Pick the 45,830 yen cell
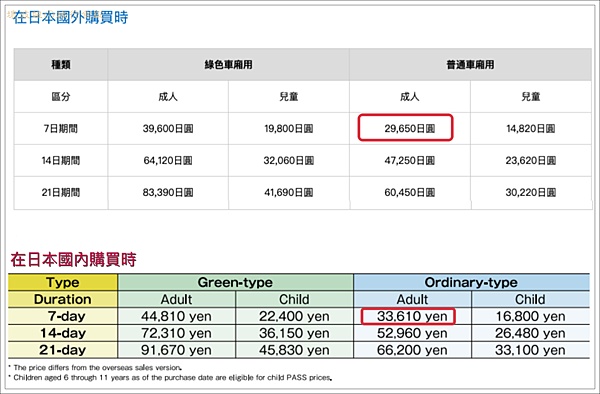 pyautogui.click(x=294, y=350)
